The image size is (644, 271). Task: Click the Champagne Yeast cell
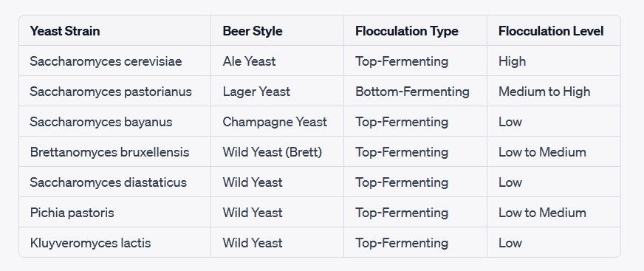[x=277, y=122]
